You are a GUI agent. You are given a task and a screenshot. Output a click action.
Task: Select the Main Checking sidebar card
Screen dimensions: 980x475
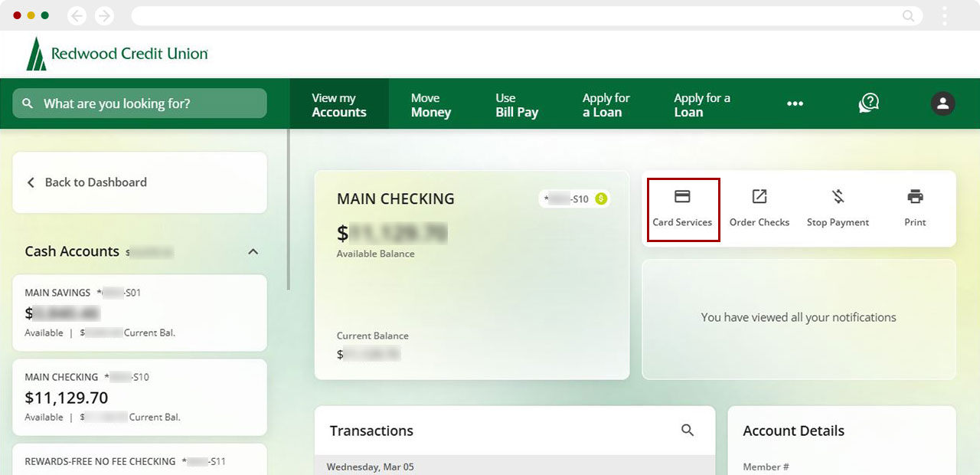[139, 397]
